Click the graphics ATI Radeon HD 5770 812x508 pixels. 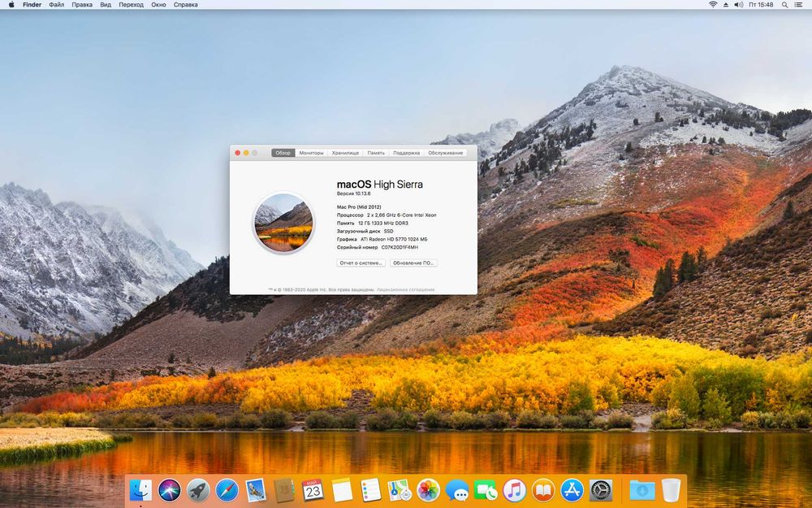(x=394, y=240)
